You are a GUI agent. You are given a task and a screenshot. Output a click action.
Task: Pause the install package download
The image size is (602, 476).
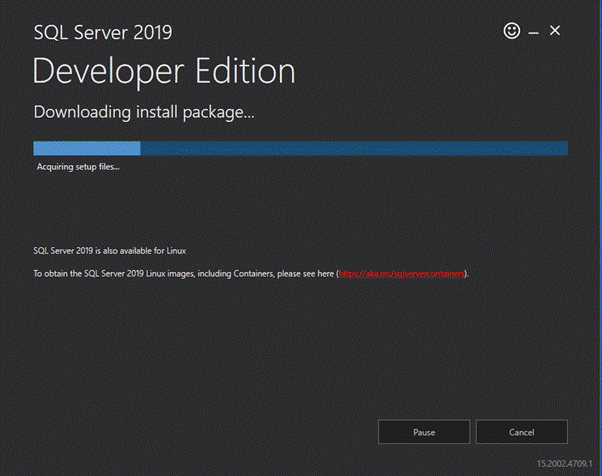point(424,432)
